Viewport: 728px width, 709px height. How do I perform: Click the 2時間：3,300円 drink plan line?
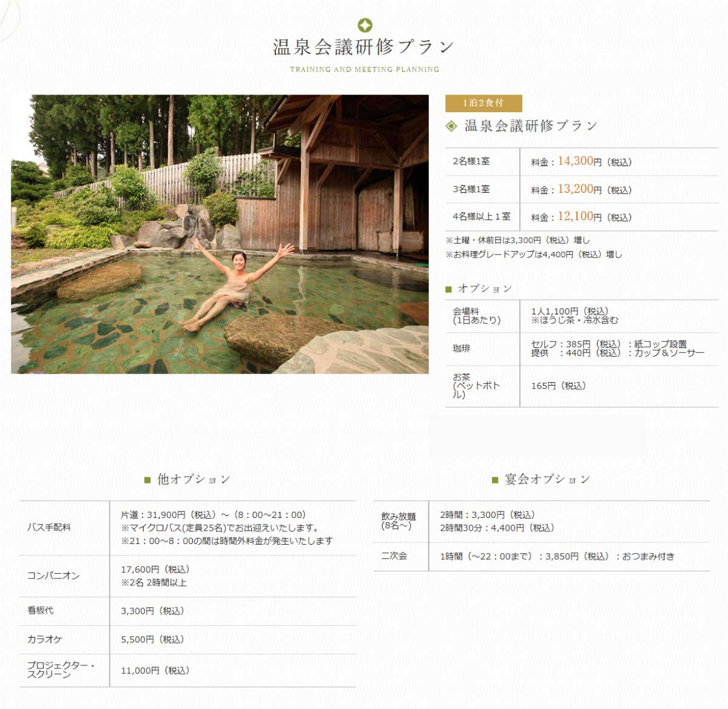point(488,515)
